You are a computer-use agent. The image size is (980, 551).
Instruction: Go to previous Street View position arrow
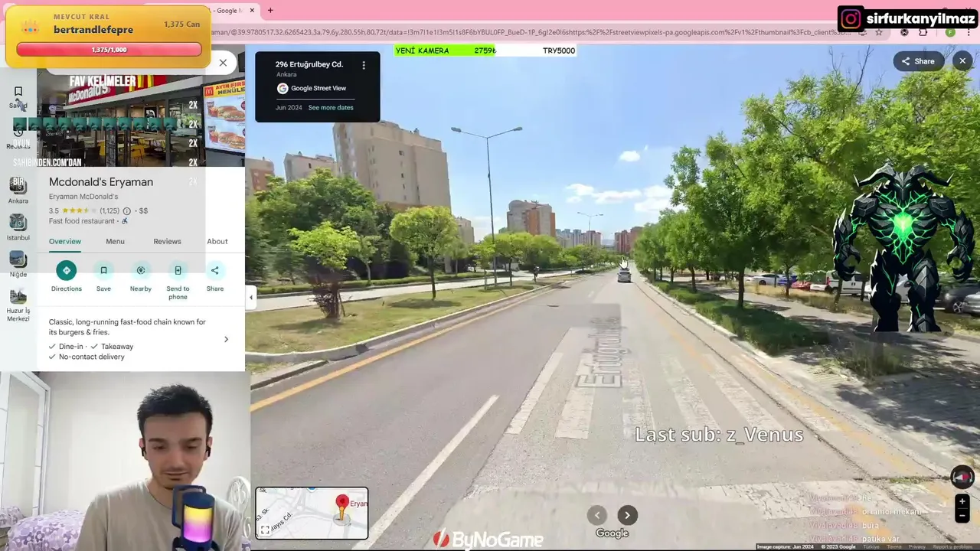pyautogui.click(x=597, y=515)
